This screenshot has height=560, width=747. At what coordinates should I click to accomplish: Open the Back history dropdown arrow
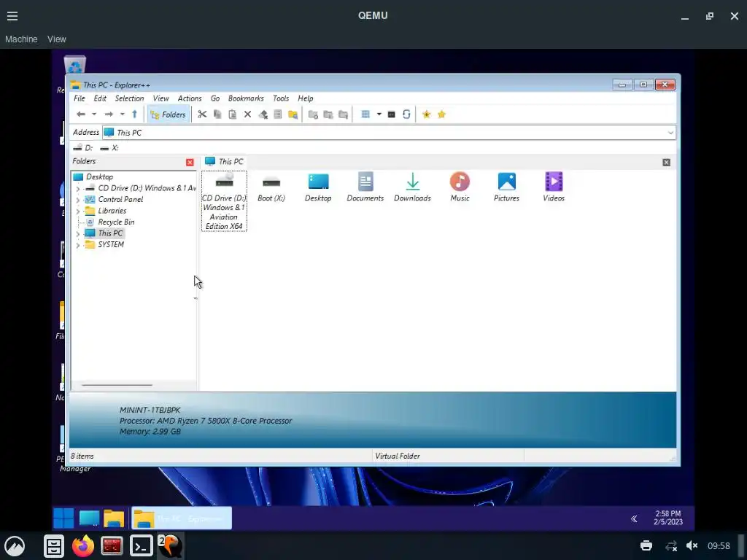coord(94,114)
